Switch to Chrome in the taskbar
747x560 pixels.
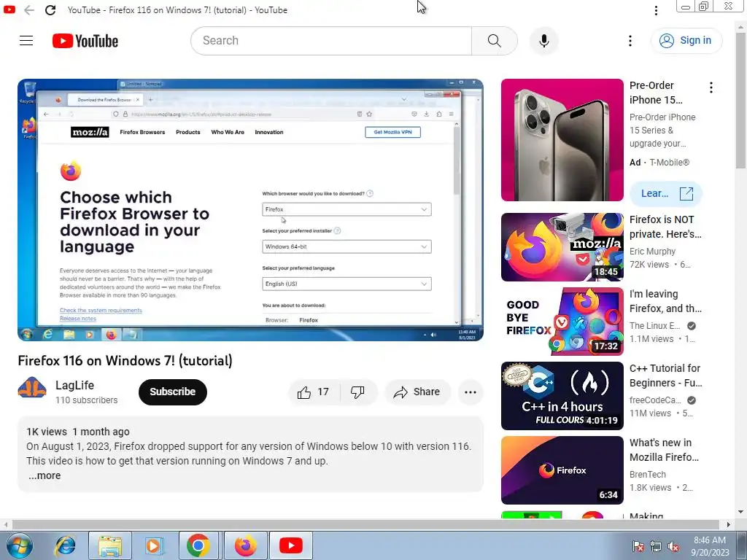(198, 545)
